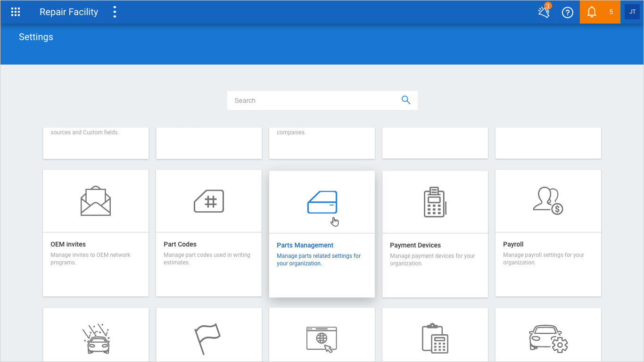Open the JT user avatar menu
Image resolution: width=644 pixels, height=362 pixels.
(632, 12)
